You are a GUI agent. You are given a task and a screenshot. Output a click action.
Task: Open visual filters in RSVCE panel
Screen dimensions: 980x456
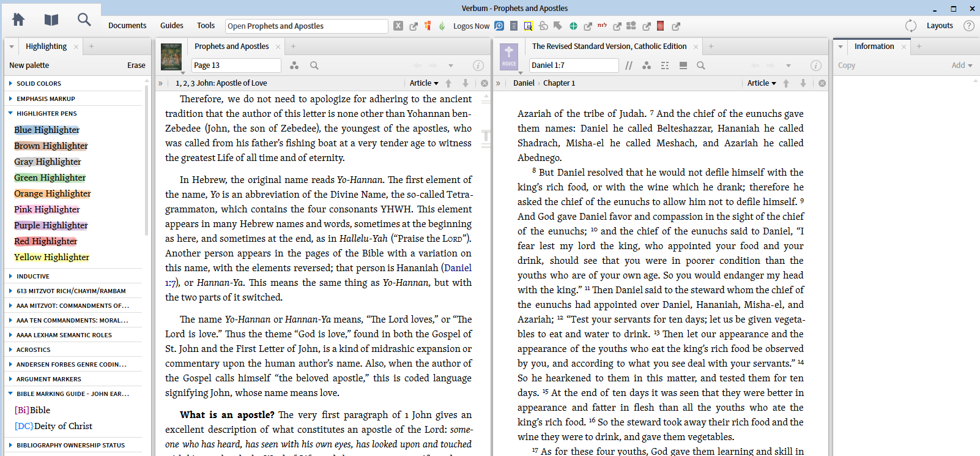point(647,65)
